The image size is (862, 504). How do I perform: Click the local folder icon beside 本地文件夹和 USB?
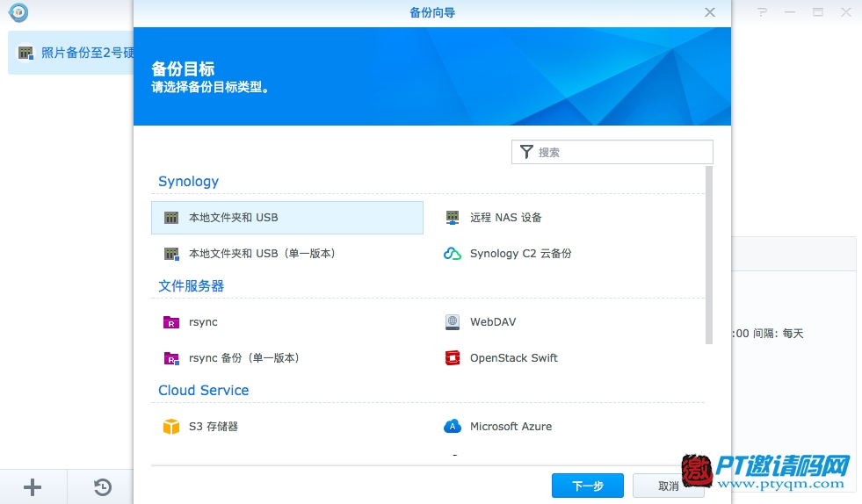tap(171, 218)
